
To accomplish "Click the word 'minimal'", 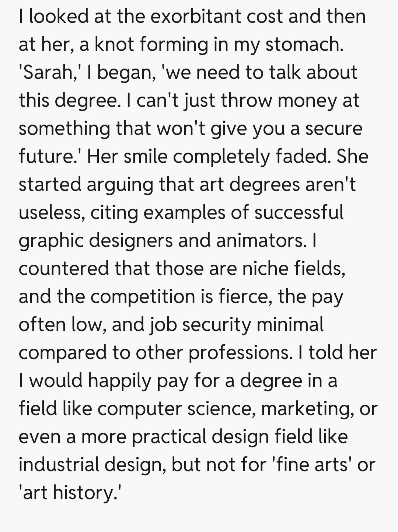I will 290,324.
